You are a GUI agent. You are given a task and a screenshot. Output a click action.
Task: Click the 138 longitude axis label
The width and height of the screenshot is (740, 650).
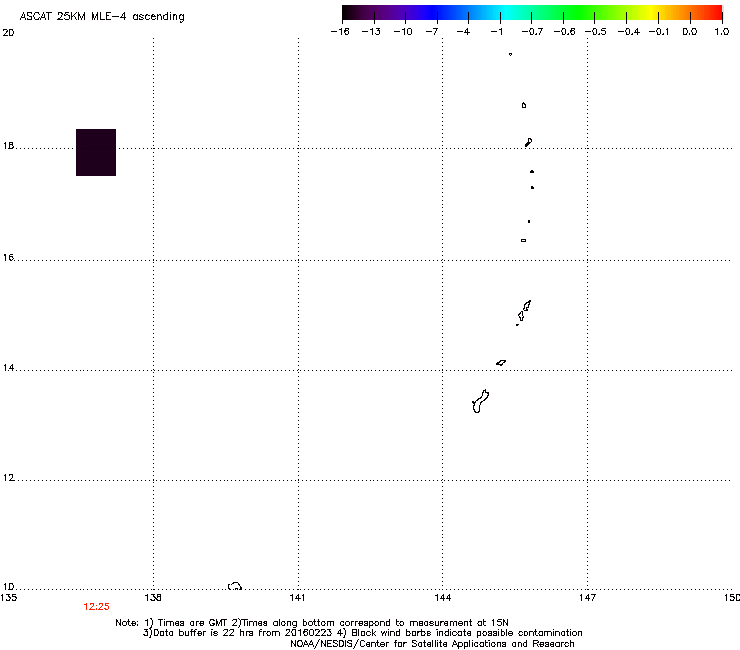(x=153, y=598)
